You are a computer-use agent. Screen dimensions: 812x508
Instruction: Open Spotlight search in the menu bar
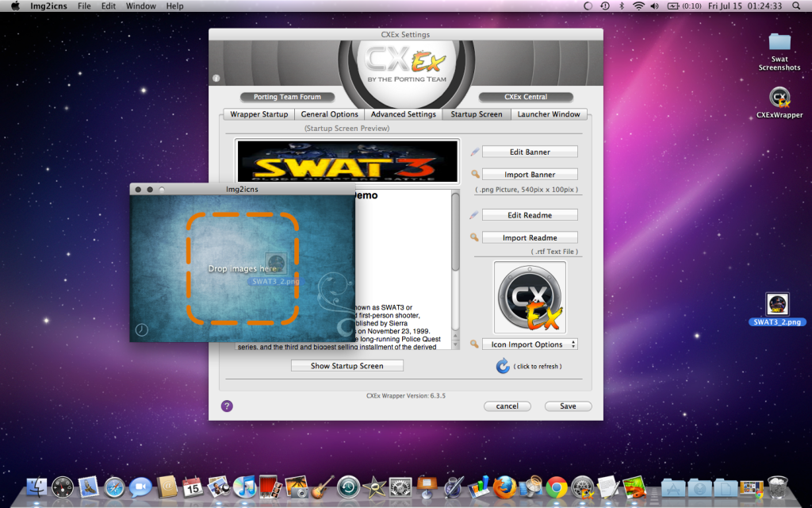pos(796,6)
